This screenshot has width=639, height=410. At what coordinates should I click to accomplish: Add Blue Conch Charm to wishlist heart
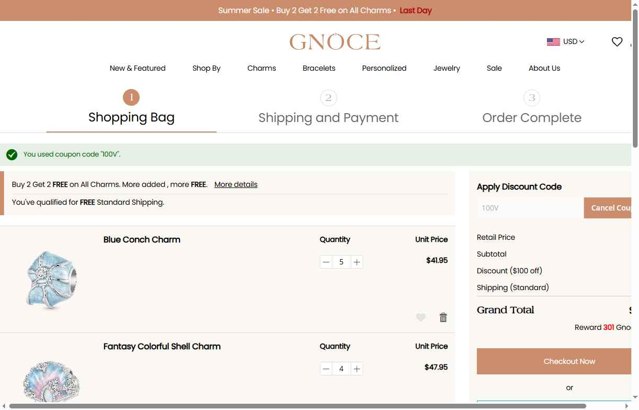(421, 317)
